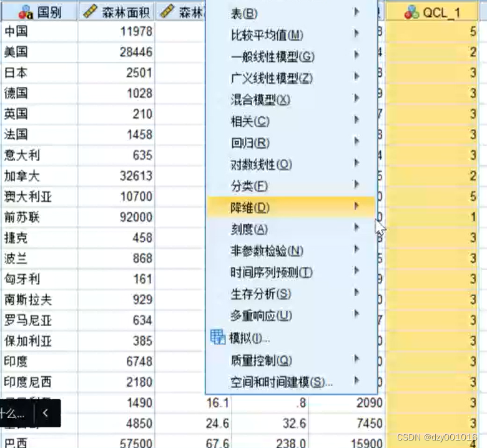Expand the arrow next to 比较平均值(M)

357,33
